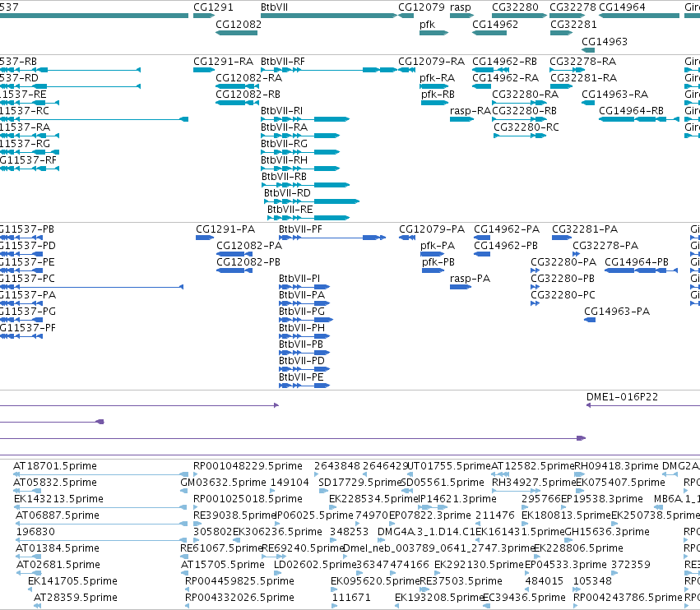Viewport: 700px width, 610px height.
Task: Click the CG14962-PB protein label
Action: pos(506,246)
